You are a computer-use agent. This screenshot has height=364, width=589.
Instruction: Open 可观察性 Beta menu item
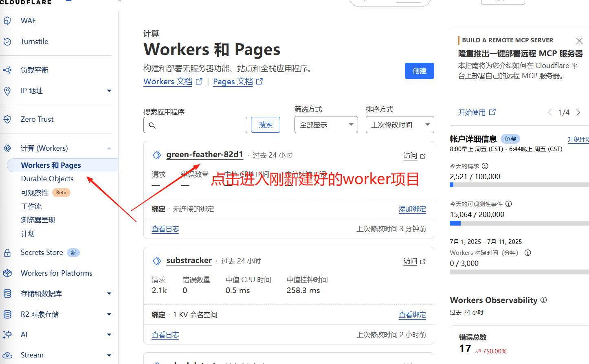pyautogui.click(x=46, y=193)
